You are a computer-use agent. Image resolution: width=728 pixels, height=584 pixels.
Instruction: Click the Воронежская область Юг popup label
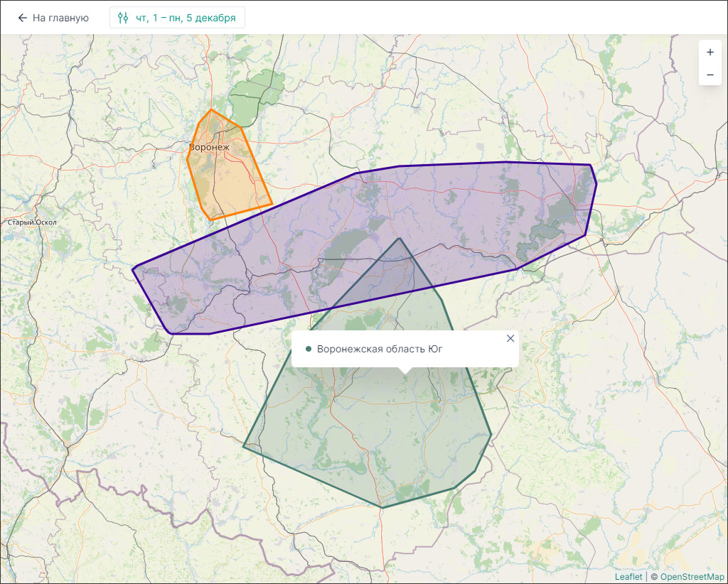coord(380,349)
